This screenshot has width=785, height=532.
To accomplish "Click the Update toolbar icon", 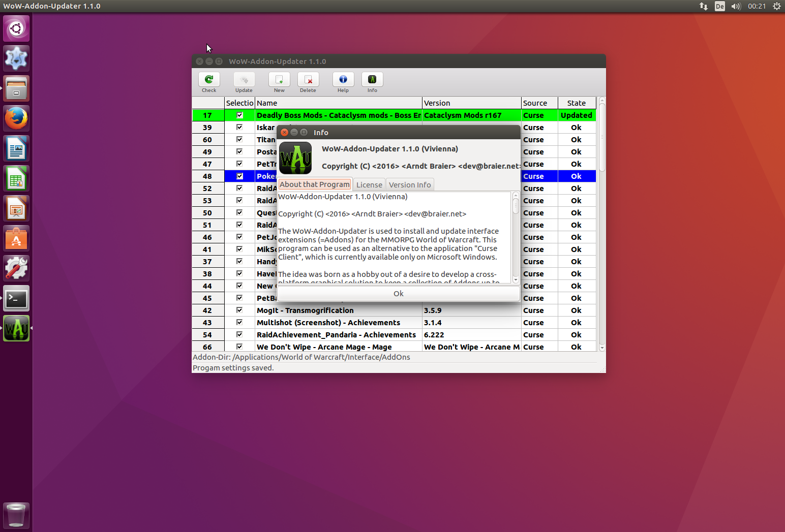I will [x=244, y=80].
